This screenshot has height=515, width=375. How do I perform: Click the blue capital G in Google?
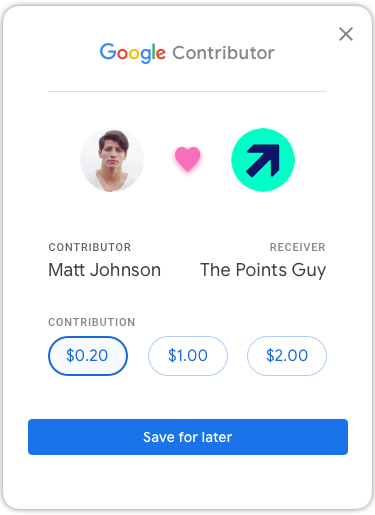[108, 51]
